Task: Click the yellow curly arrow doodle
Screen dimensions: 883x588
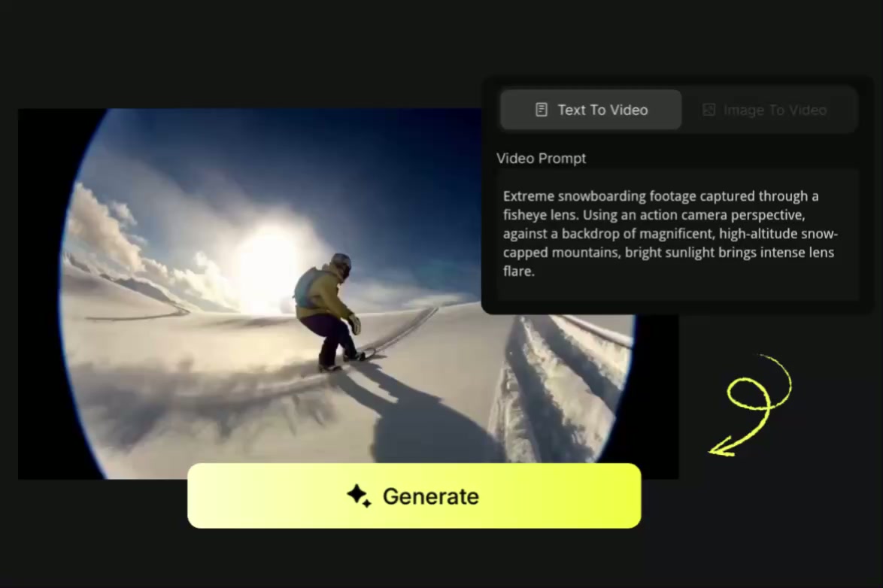Action: pos(752,404)
